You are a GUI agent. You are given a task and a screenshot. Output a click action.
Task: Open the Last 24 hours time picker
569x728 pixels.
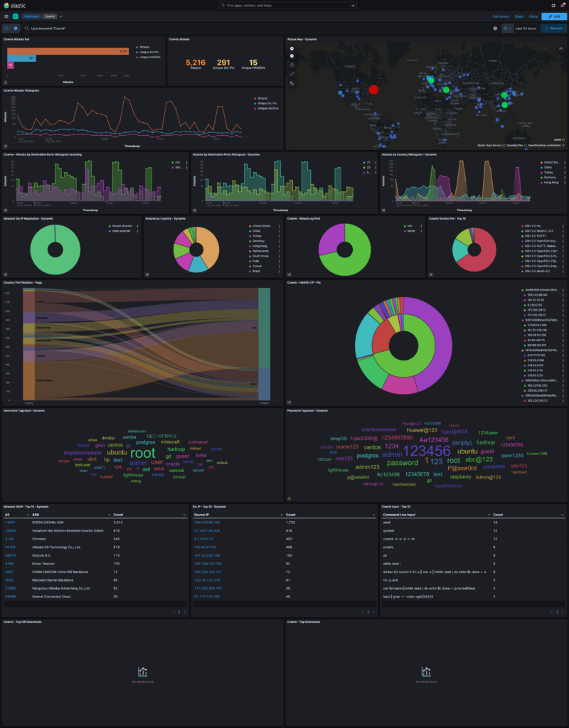[x=526, y=28]
